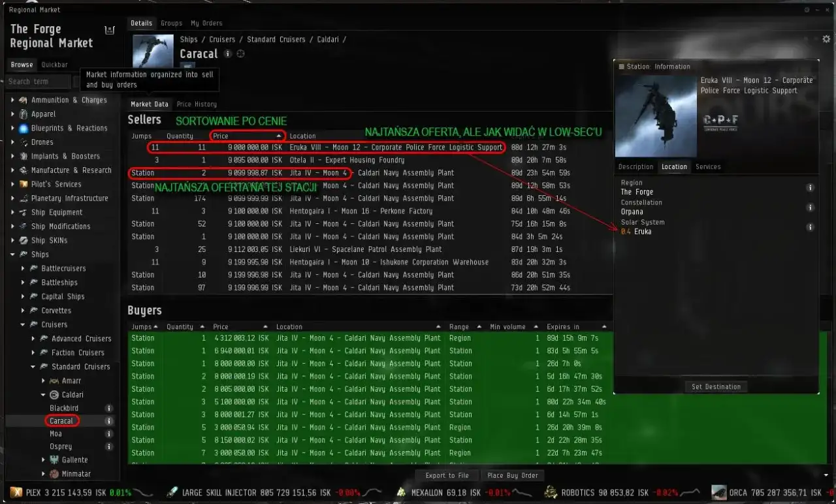
Task: Open the Services tab in station info
Action: click(708, 166)
